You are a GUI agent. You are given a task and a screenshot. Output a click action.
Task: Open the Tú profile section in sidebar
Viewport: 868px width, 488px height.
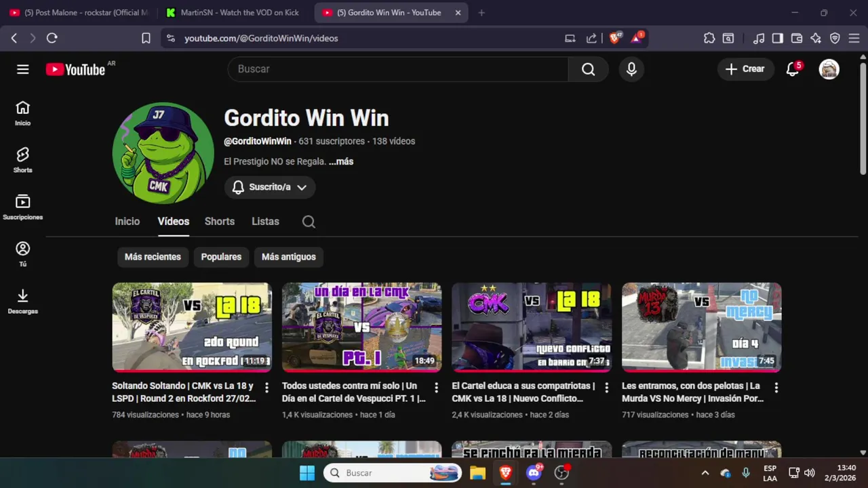(x=23, y=254)
